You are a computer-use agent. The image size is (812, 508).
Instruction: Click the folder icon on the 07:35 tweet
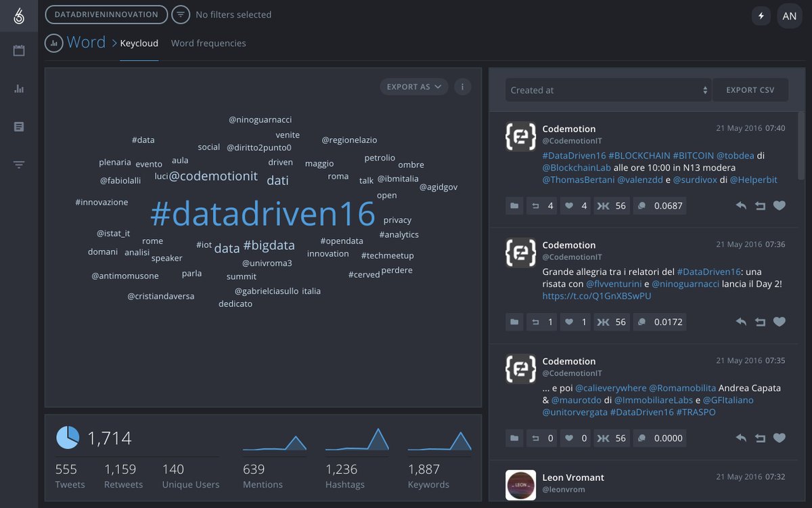515,438
